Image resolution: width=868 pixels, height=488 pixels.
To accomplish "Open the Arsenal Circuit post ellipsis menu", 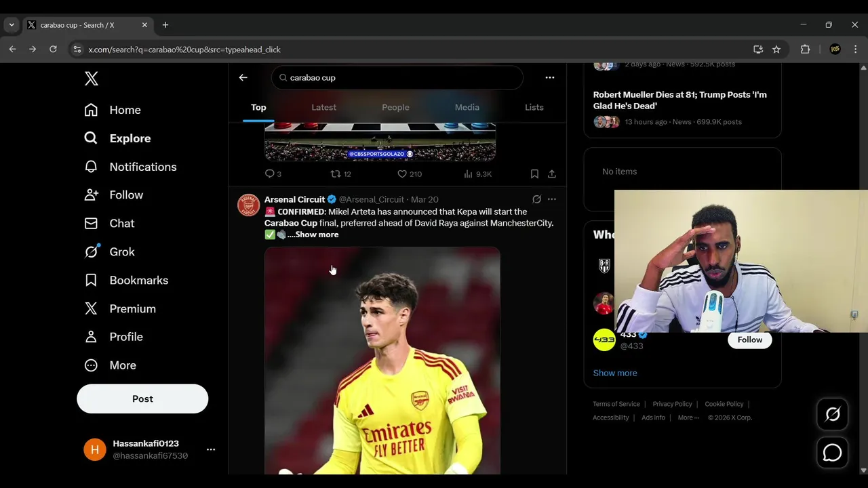I will 552,199.
